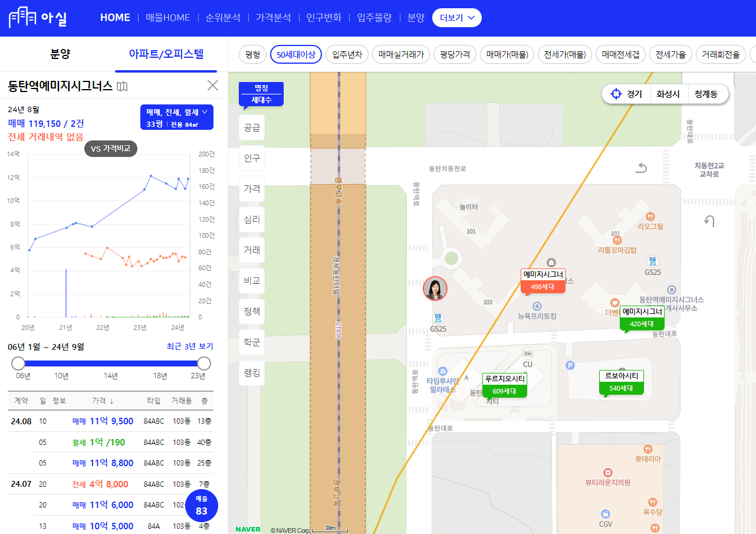
Task: Click the agent profile photo on the map
Action: (x=435, y=289)
